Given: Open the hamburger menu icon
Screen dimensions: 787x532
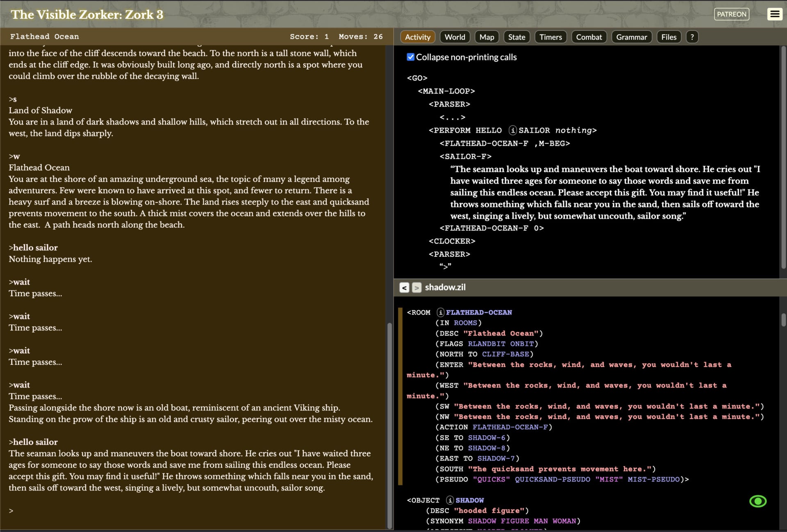Looking at the screenshot, I should pos(774,14).
